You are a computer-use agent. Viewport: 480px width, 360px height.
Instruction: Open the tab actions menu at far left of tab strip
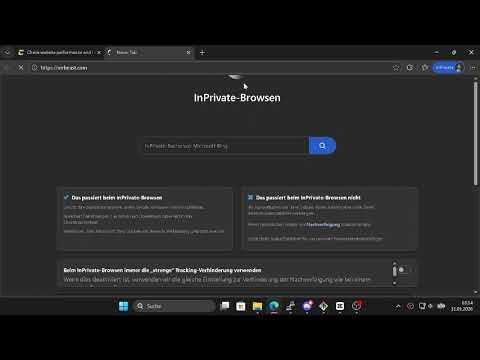coord(7,52)
